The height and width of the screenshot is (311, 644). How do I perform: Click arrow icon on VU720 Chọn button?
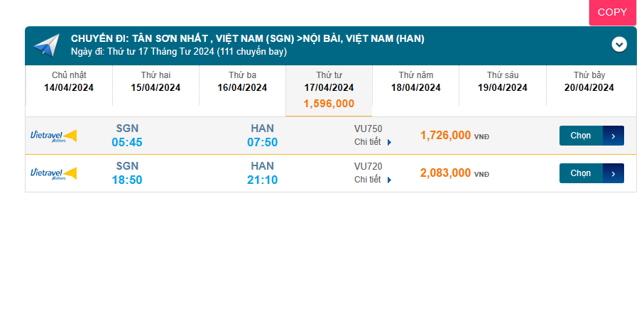613,173
